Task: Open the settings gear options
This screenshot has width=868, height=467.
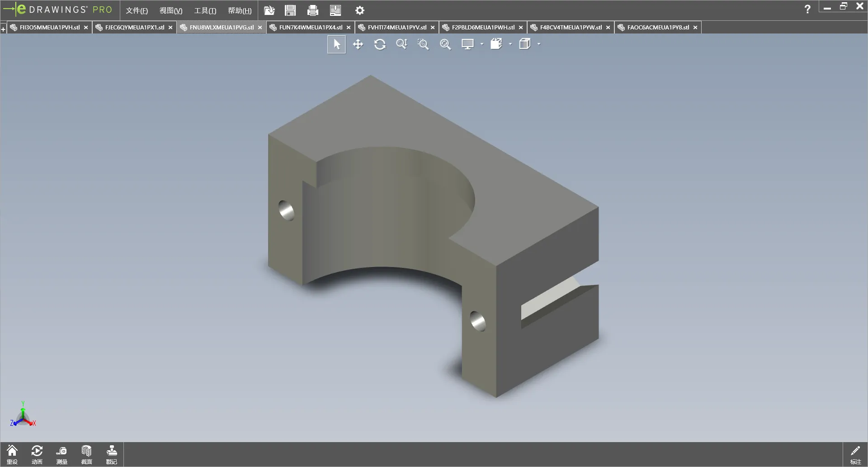Action: point(360,10)
